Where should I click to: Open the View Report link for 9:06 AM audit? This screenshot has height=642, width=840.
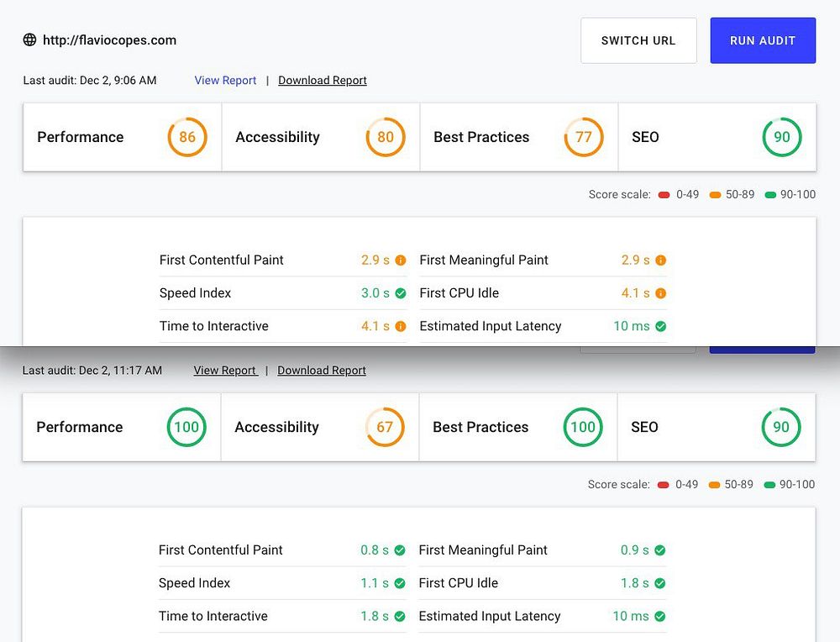pyautogui.click(x=225, y=81)
